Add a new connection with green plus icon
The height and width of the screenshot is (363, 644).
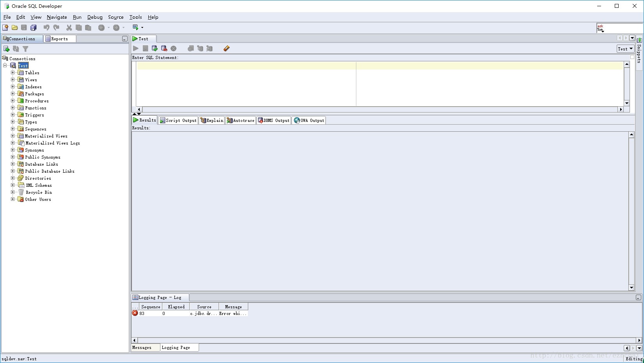pyautogui.click(x=6, y=49)
